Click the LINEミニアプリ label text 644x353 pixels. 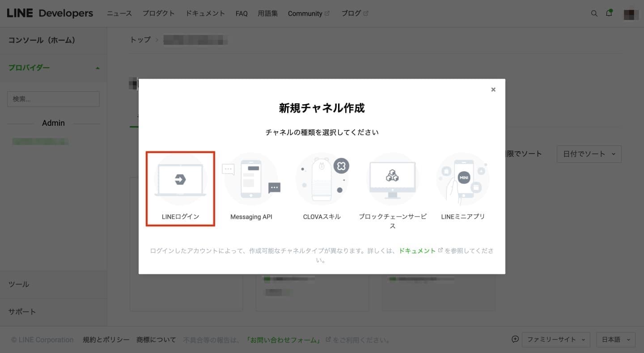463,217
